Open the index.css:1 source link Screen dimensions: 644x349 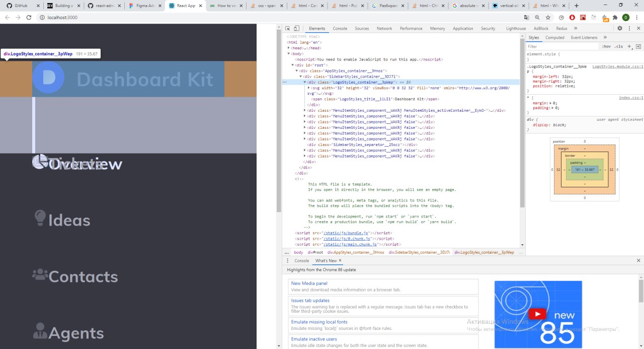[631, 98]
